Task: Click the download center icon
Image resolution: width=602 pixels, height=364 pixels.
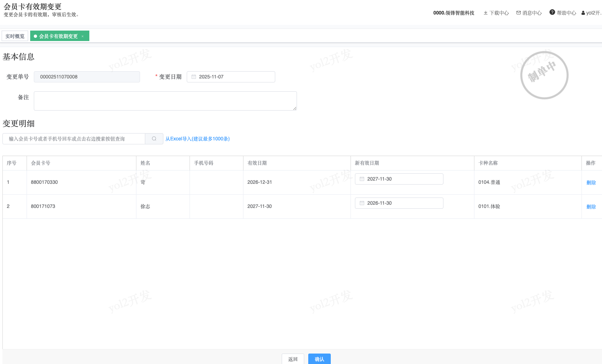Action: 486,13
